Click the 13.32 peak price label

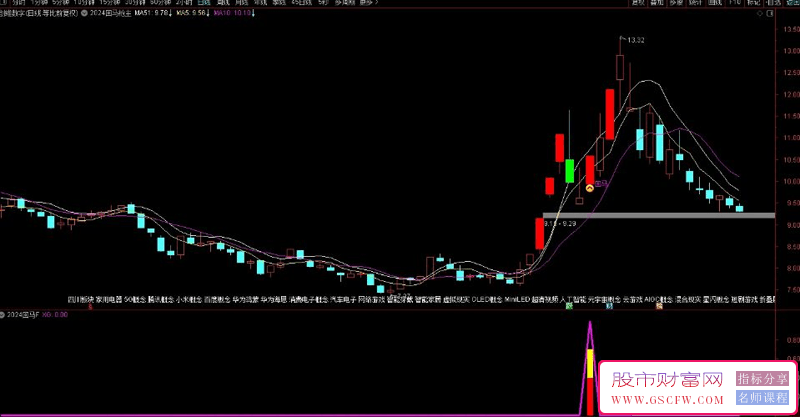click(x=636, y=40)
